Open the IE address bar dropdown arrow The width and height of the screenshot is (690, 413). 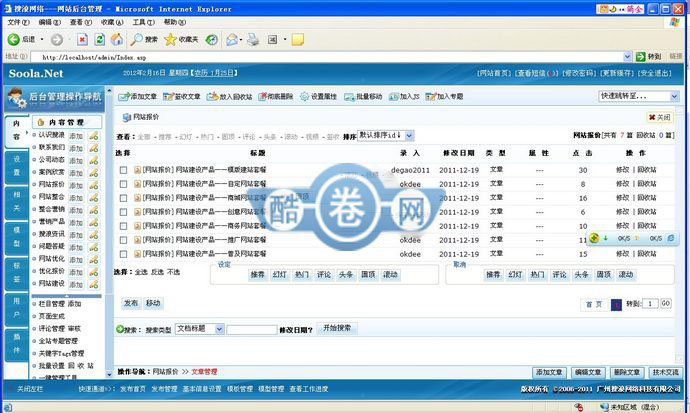[x=628, y=56]
